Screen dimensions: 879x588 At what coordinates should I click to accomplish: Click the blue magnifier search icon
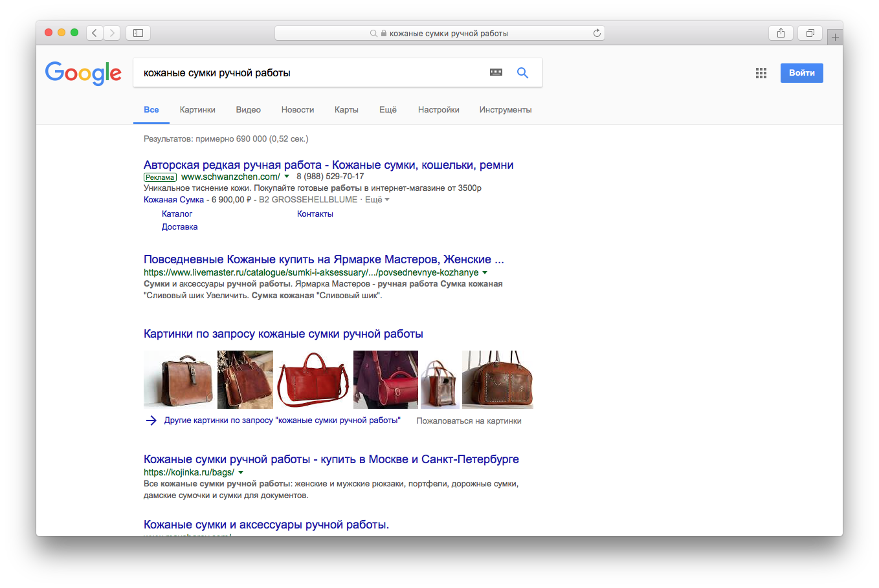[522, 73]
